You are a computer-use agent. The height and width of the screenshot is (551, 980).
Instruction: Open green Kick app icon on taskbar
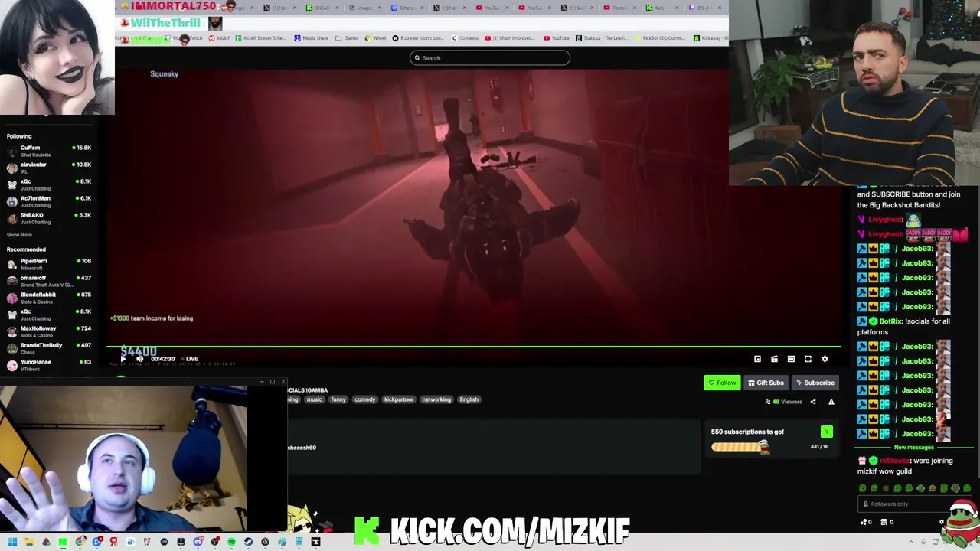point(63,542)
